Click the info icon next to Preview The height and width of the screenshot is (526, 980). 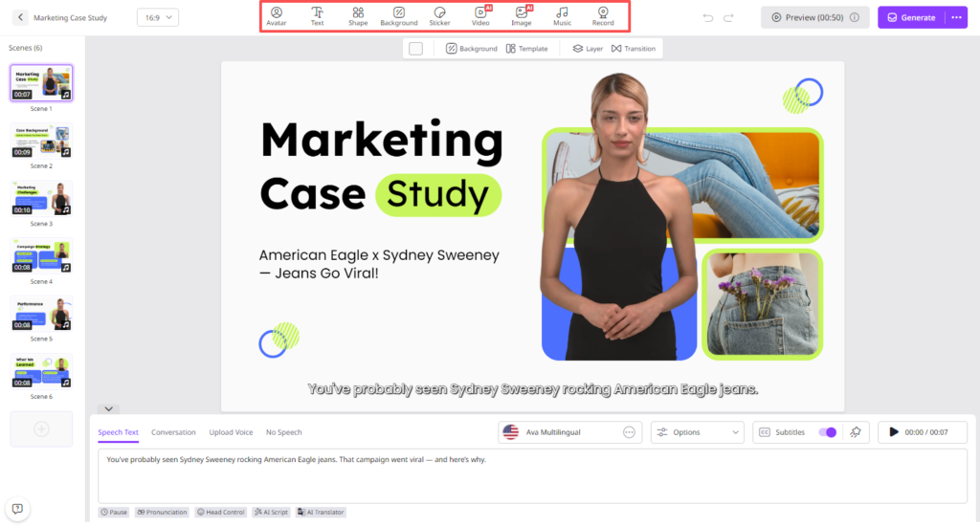pyautogui.click(x=855, y=17)
